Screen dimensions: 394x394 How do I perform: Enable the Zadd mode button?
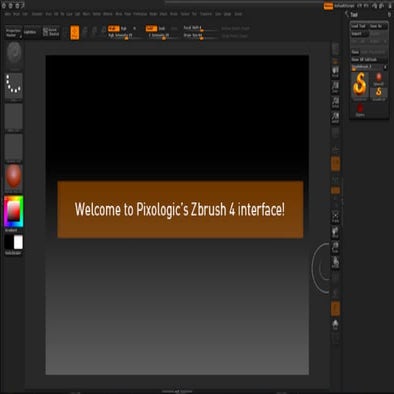(x=151, y=29)
